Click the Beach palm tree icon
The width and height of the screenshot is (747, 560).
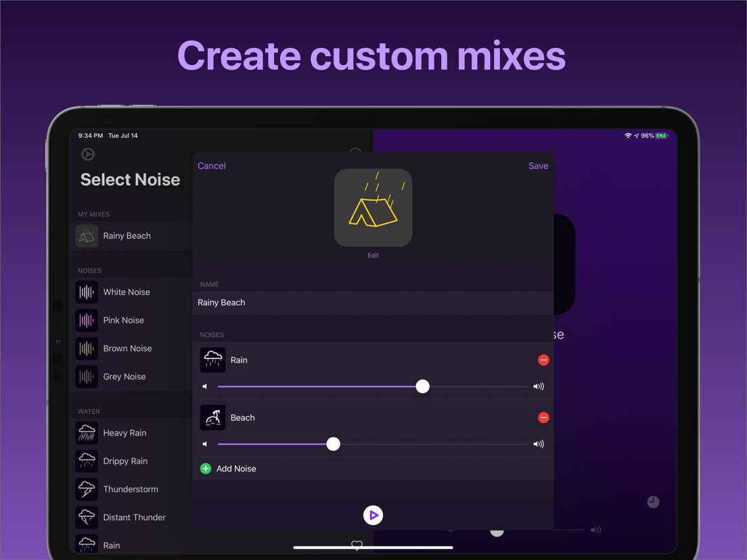point(212,417)
